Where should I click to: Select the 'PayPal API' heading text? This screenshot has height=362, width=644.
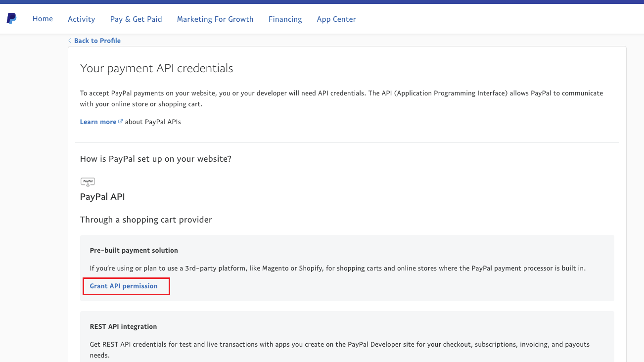coord(102,197)
